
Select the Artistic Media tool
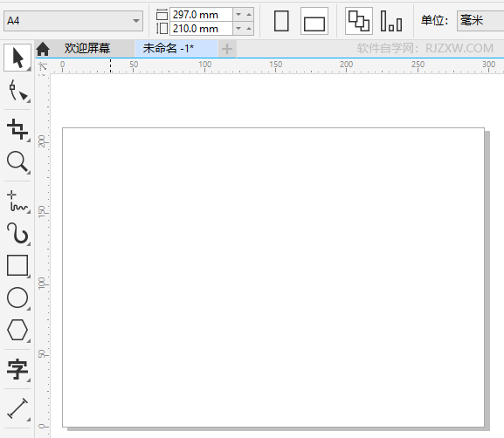click(17, 234)
